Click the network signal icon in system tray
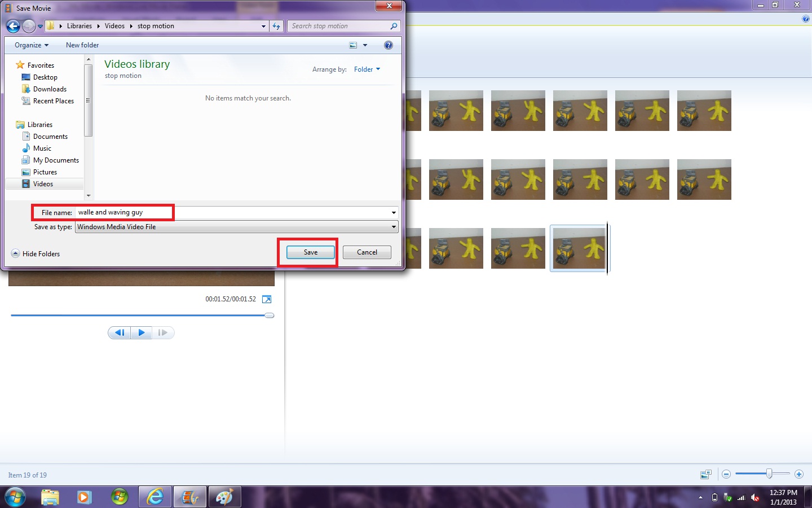The height and width of the screenshot is (508, 812). 741,497
